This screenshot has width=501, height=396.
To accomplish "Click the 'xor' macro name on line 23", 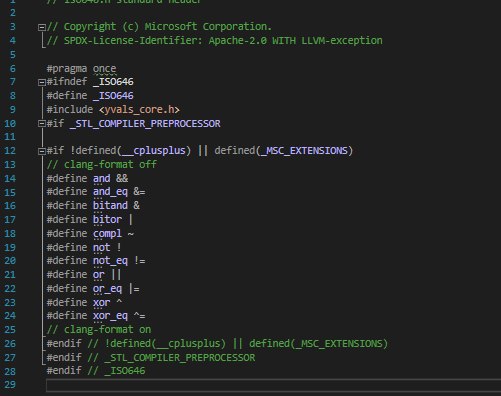I will (102, 303).
